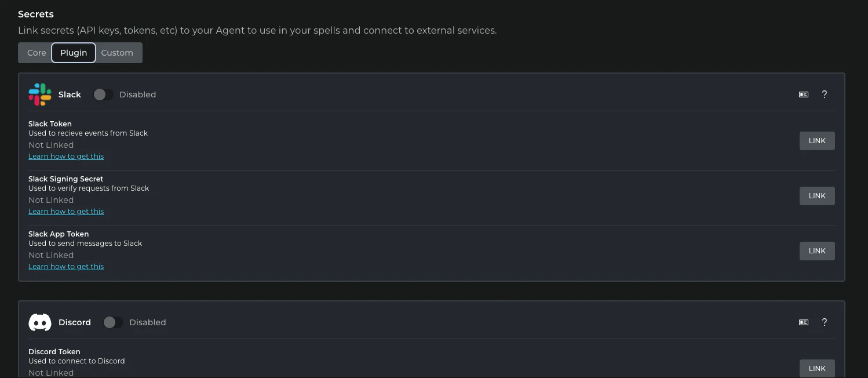Switch to the Core secrets tab
The image size is (868, 378).
(x=35, y=52)
